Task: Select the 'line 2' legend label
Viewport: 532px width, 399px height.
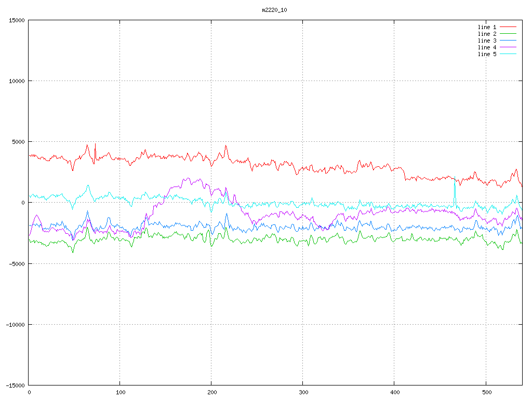Action: click(487, 34)
